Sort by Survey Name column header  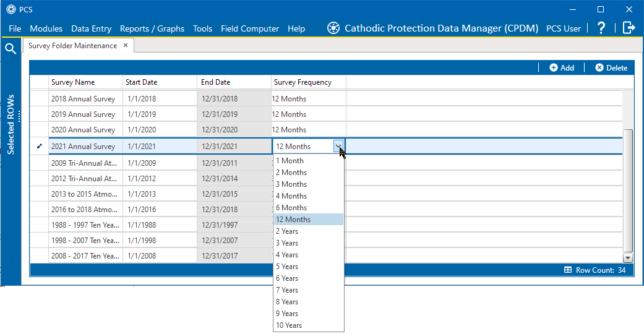point(85,82)
